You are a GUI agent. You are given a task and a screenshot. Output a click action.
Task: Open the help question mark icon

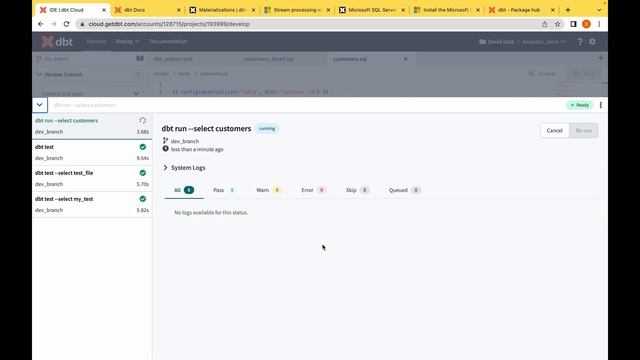580,42
